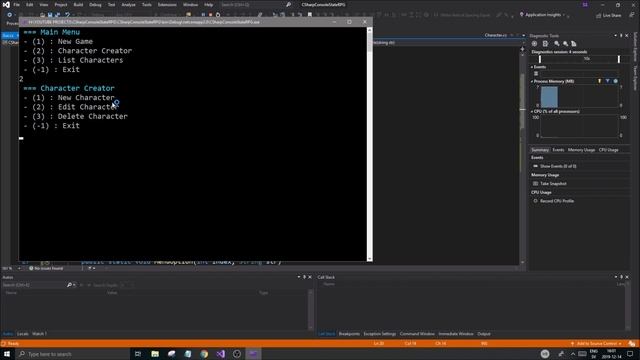
Task: Open Visual Studio from the Windows taskbar
Action: (x=220, y=354)
